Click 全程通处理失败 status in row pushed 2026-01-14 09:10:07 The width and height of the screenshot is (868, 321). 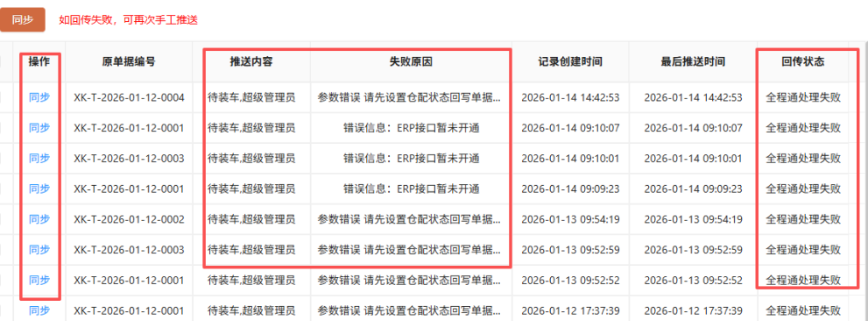click(803, 129)
